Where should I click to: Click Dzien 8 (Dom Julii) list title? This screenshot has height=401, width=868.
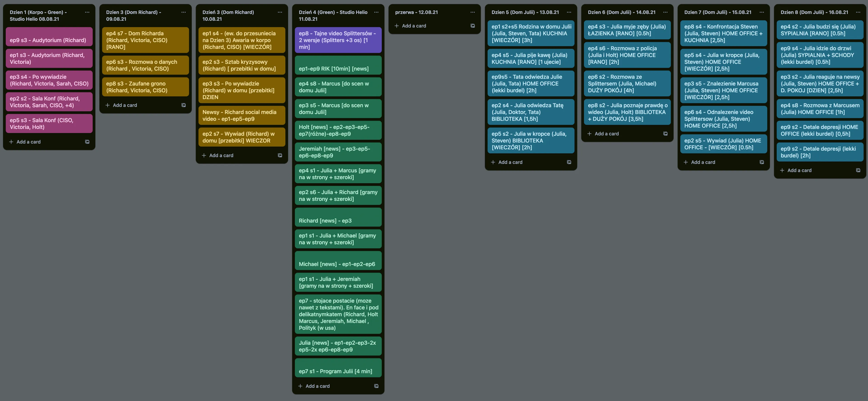click(814, 12)
